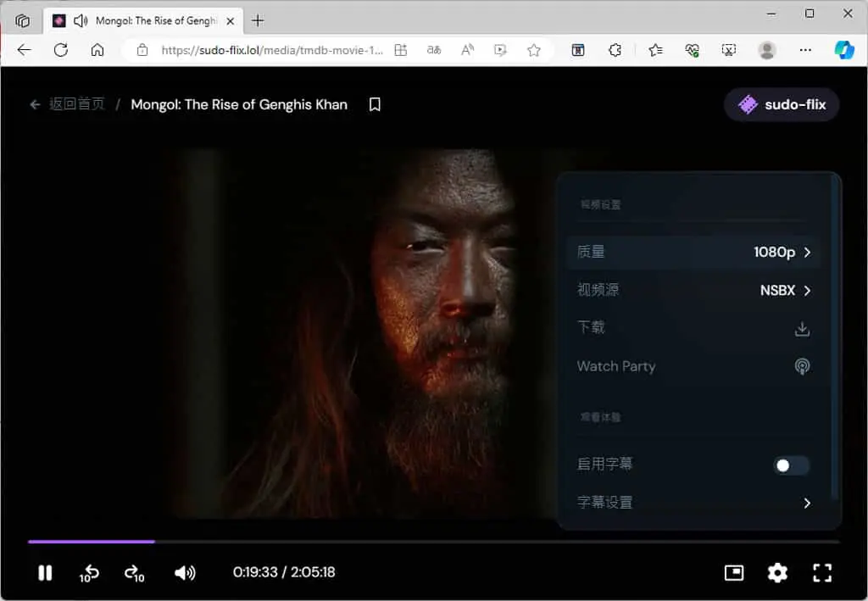Rewind 10 seconds
The width and height of the screenshot is (868, 601).
(88, 573)
